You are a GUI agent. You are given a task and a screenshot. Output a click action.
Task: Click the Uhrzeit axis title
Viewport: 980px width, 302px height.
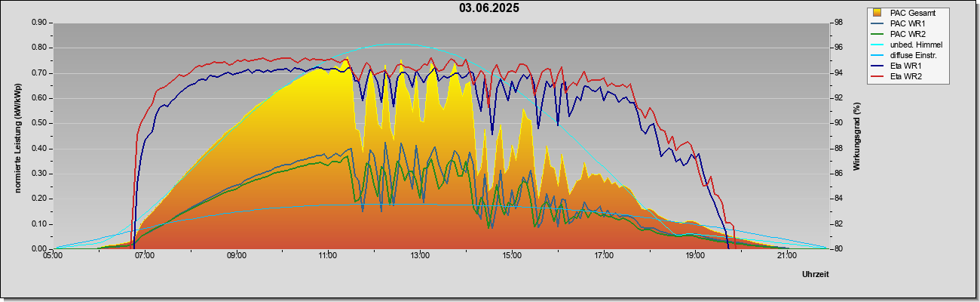(815, 275)
